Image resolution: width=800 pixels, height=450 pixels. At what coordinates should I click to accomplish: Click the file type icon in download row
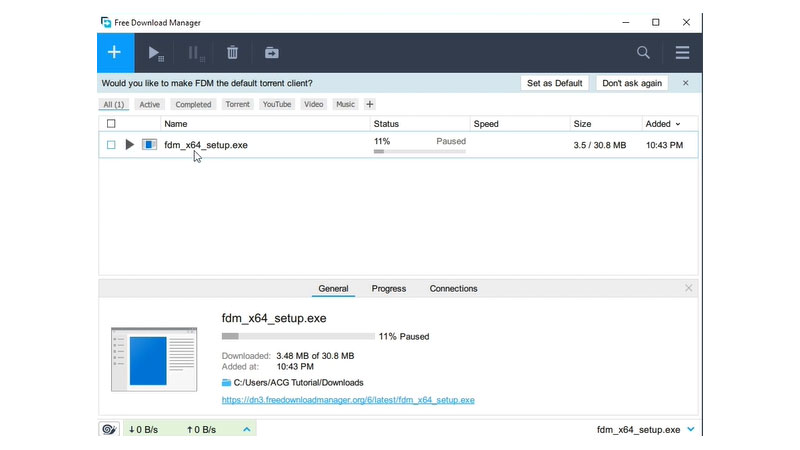click(149, 145)
